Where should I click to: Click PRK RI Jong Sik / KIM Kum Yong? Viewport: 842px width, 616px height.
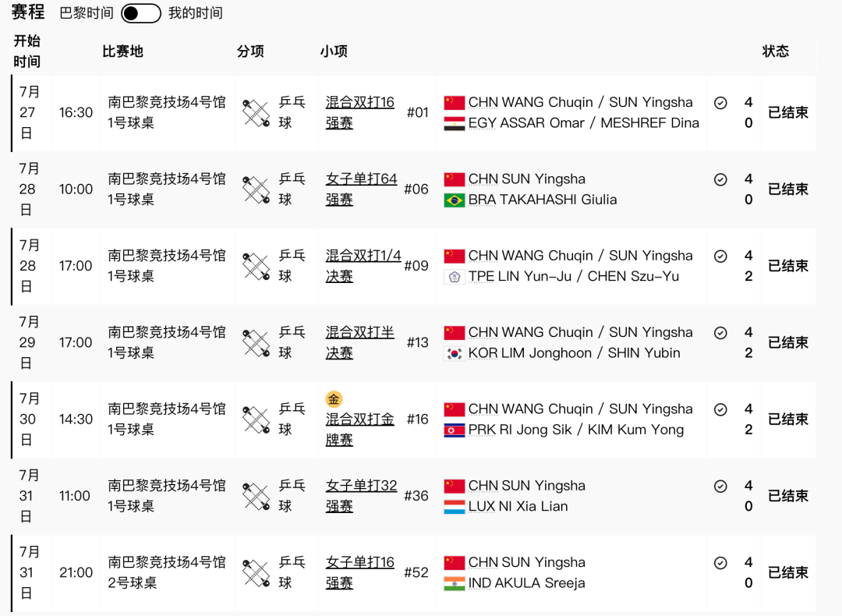coord(576,430)
